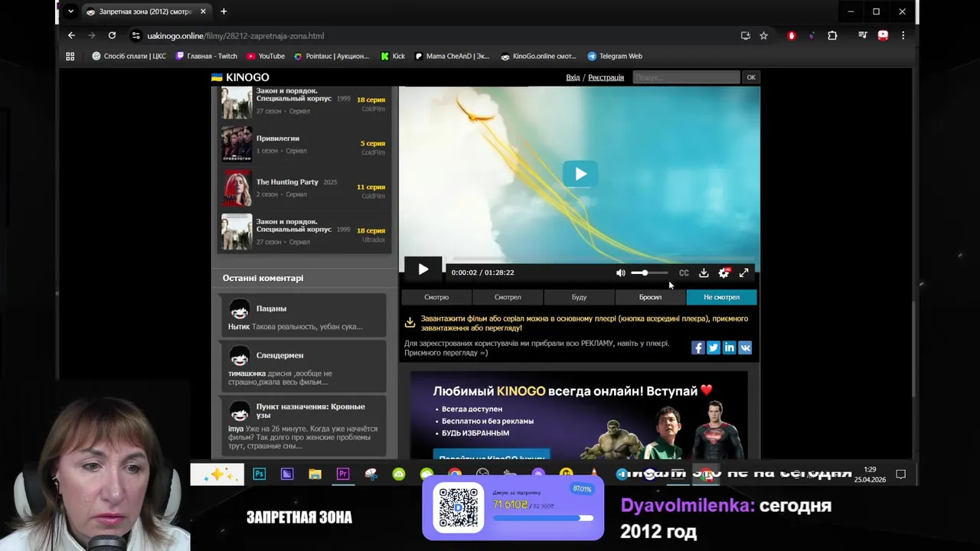Screen dimensions: 980x551
Task: Select the Смотрю status tab
Action: tap(436, 297)
